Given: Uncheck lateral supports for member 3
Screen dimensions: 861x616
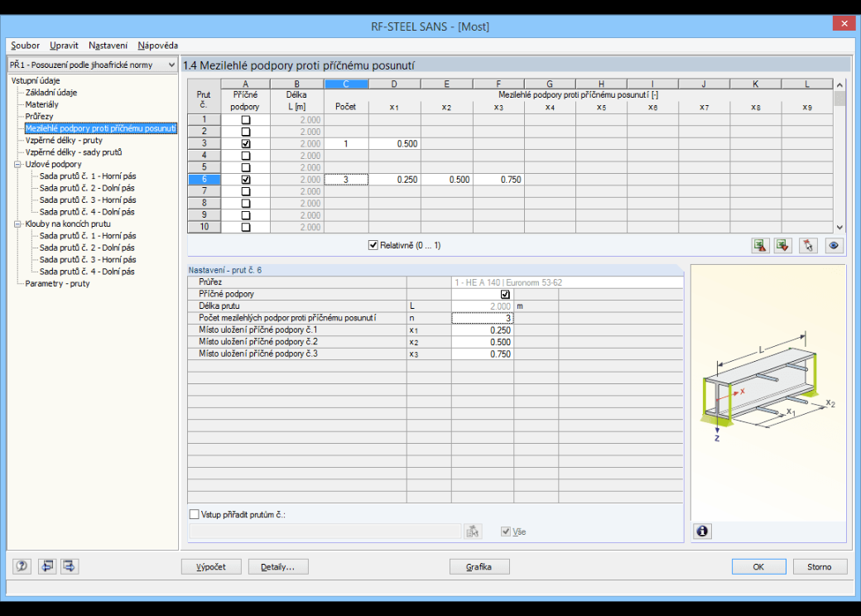Looking at the screenshot, I should 245,144.
